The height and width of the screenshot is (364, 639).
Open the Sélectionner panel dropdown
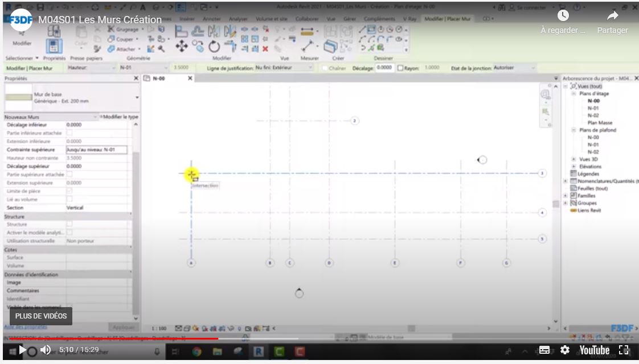pyautogui.click(x=22, y=58)
